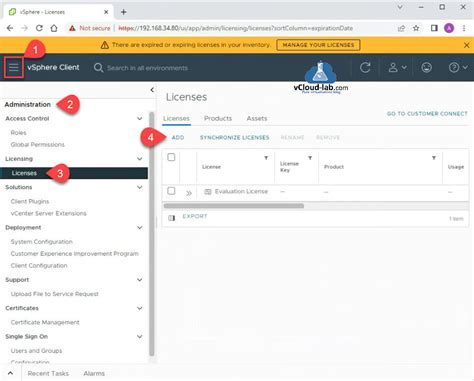This screenshot has width=474, height=381.
Task: Open the user account menu
Action: [x=397, y=68]
